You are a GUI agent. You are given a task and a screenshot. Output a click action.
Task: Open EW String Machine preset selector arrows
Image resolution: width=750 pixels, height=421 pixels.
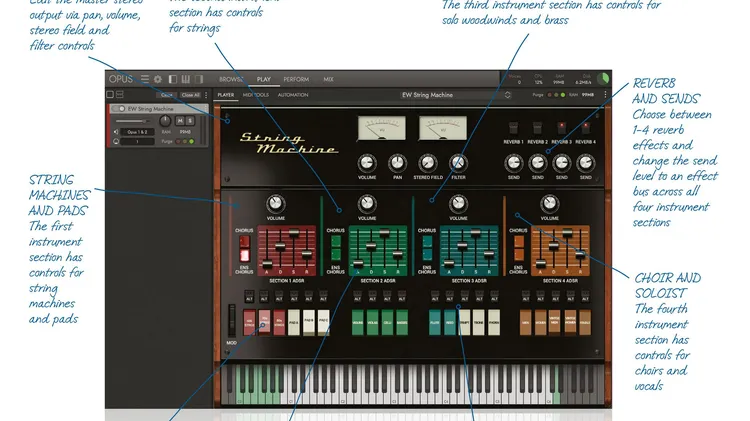tap(507, 95)
